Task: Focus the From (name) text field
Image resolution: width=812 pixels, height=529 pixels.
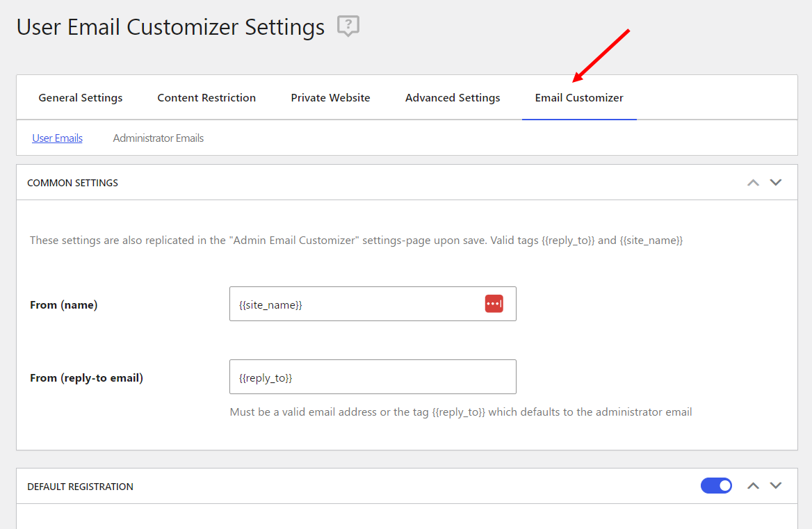Action: (355, 304)
